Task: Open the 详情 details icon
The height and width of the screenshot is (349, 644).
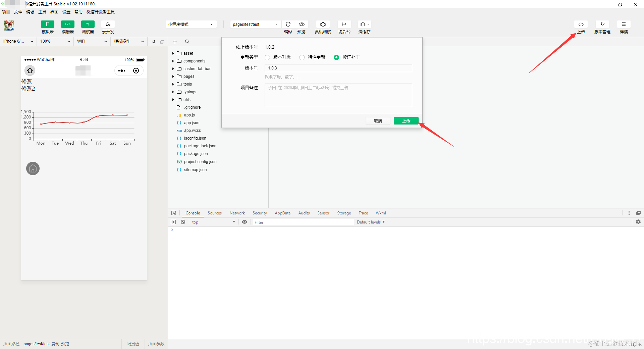Action: (624, 24)
